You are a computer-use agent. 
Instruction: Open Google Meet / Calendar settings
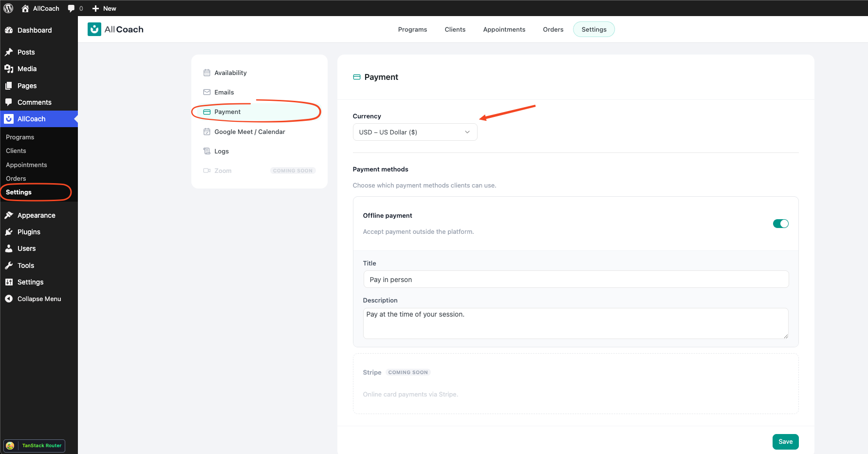pyautogui.click(x=259, y=132)
